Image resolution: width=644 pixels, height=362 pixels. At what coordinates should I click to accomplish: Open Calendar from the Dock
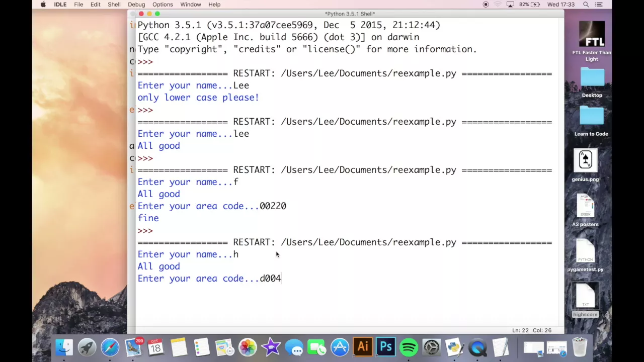[x=155, y=347]
